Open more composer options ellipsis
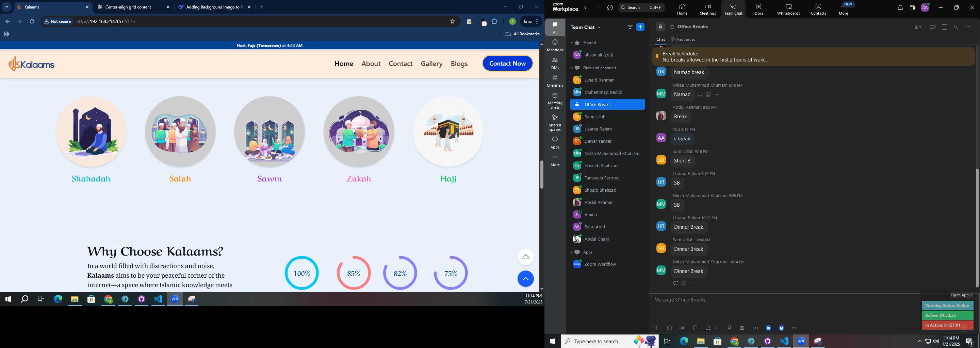The image size is (980, 348). pyautogui.click(x=794, y=328)
